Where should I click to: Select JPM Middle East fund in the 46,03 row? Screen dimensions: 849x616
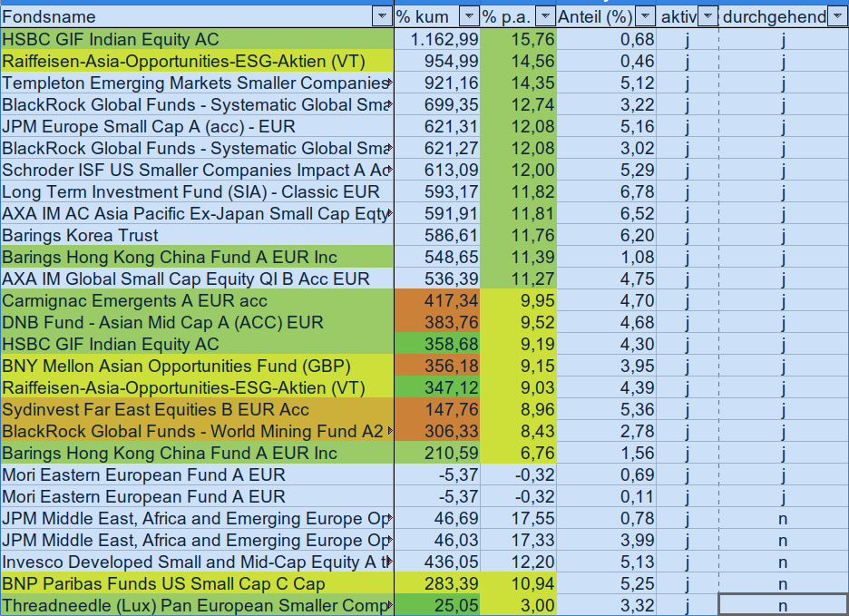point(197,540)
